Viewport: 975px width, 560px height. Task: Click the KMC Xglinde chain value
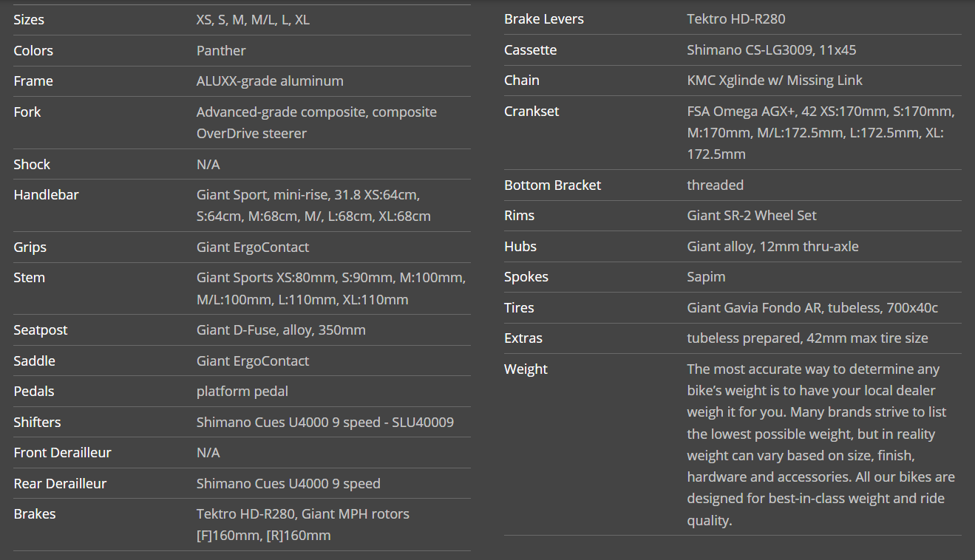[x=775, y=81]
